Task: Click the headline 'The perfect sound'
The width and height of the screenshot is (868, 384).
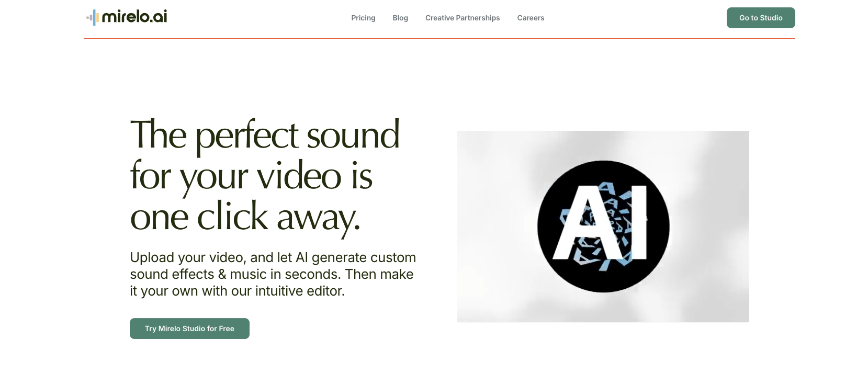Action: pos(265,135)
